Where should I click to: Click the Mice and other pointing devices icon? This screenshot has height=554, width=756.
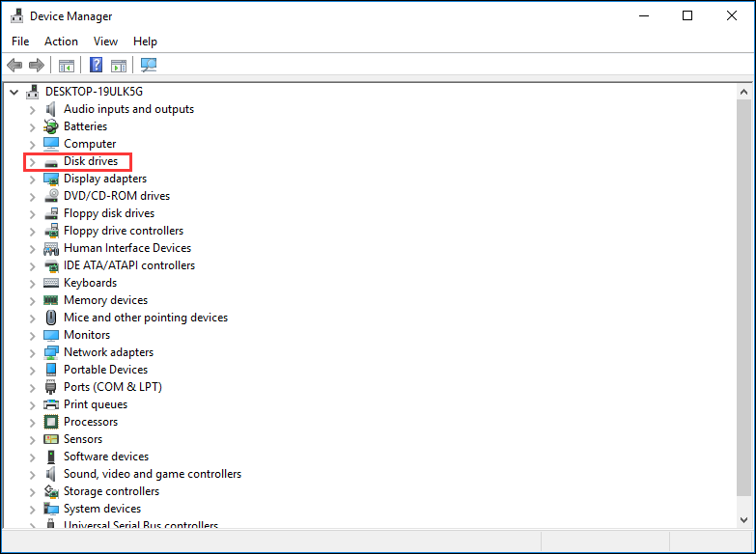tap(50, 318)
